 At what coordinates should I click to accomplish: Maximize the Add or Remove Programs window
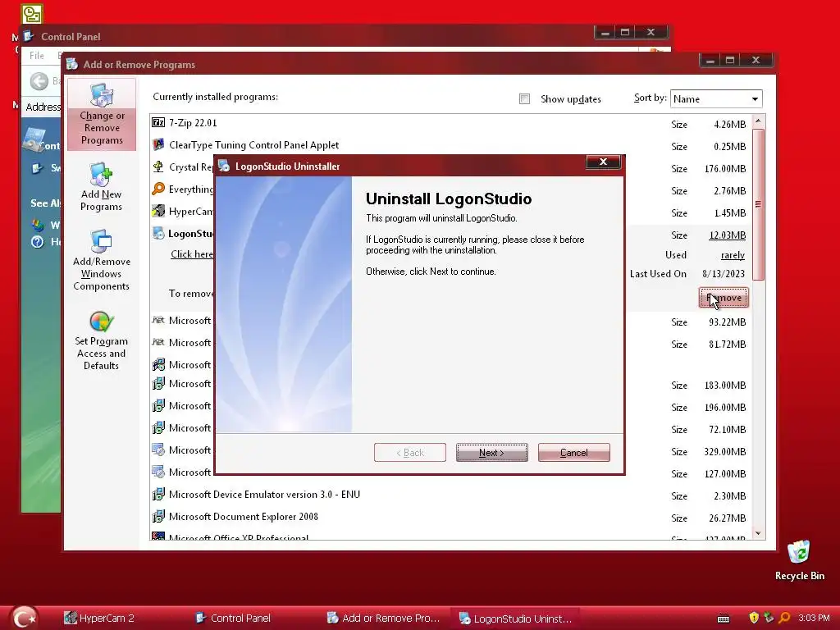(729, 60)
